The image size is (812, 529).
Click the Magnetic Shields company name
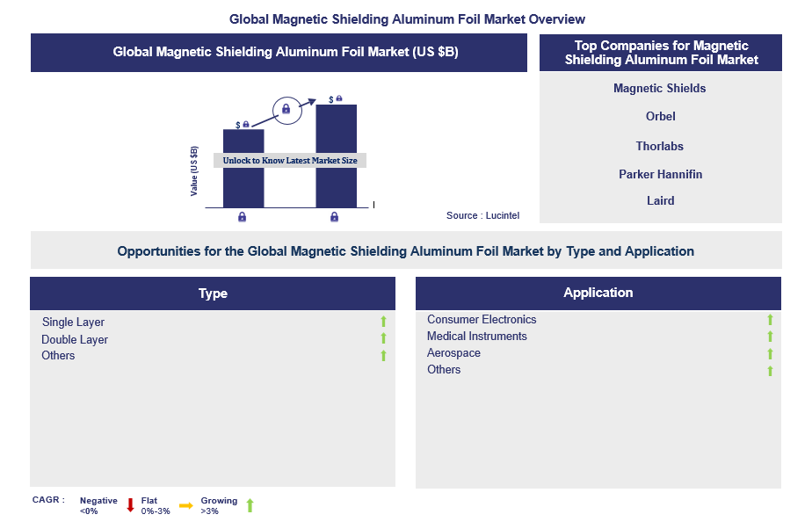click(x=659, y=88)
